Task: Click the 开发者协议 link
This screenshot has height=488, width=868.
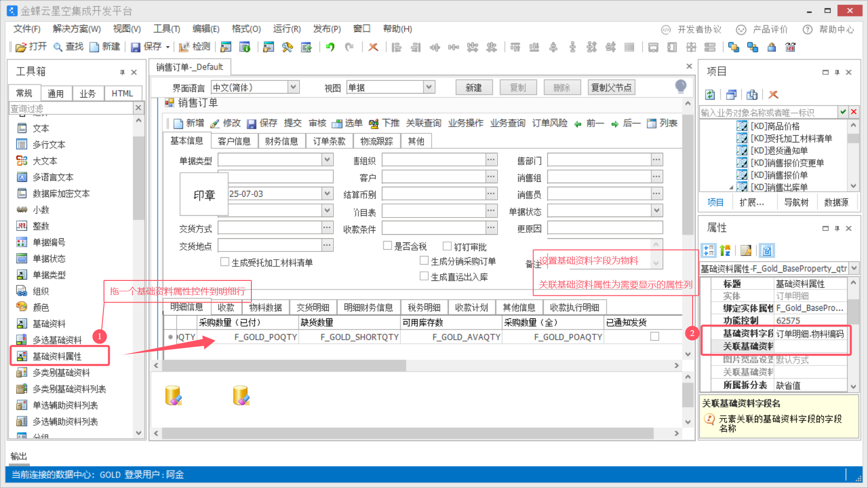Action: (699, 29)
